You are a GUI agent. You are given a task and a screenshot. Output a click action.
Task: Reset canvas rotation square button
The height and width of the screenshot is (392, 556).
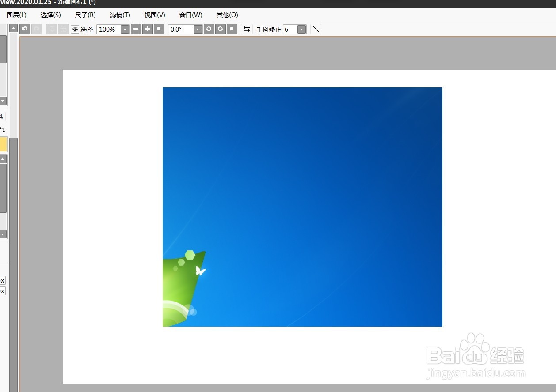tap(232, 29)
